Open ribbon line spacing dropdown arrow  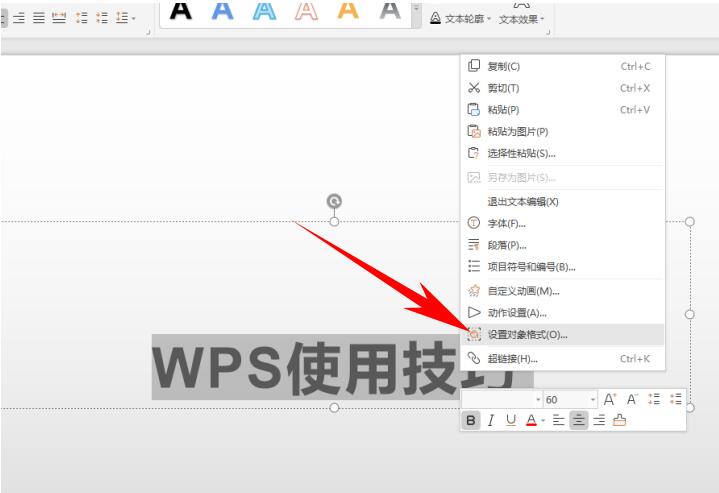pos(134,18)
